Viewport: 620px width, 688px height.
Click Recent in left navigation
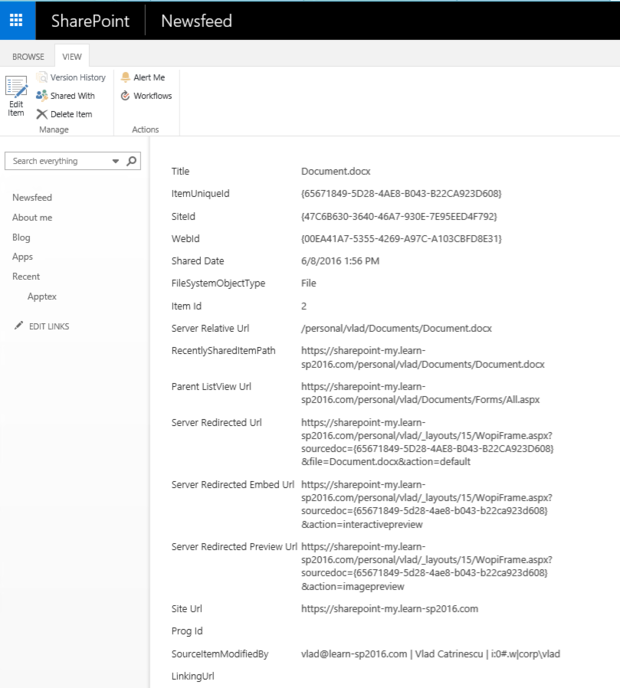26,276
